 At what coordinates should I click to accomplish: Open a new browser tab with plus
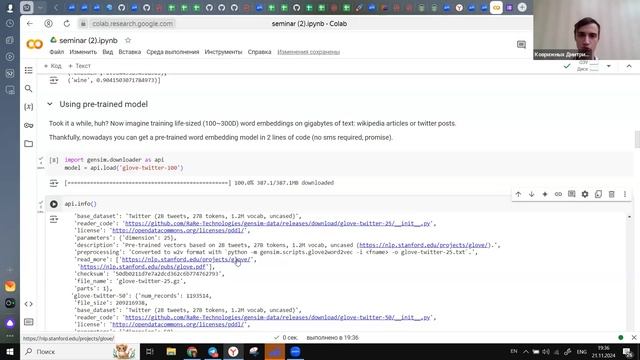pyautogui.click(x=522, y=7)
